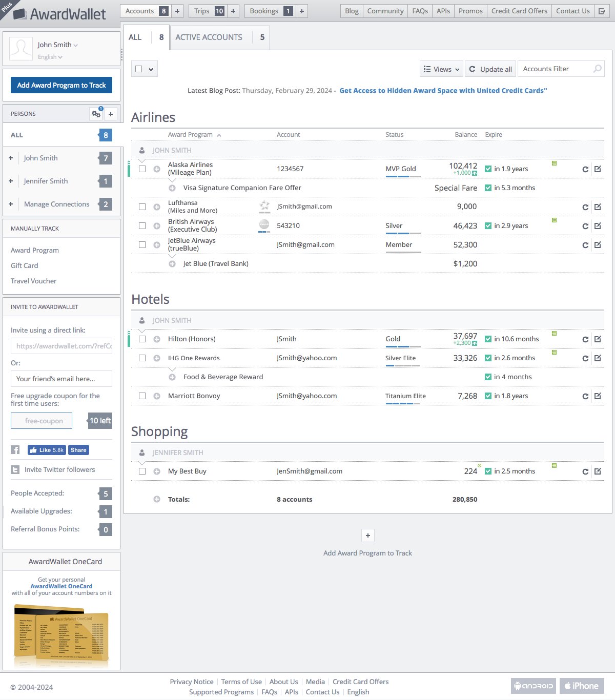Viewport: 615px width, 700px height.
Task: Add a new account from Accounts plus
Action: point(177,11)
